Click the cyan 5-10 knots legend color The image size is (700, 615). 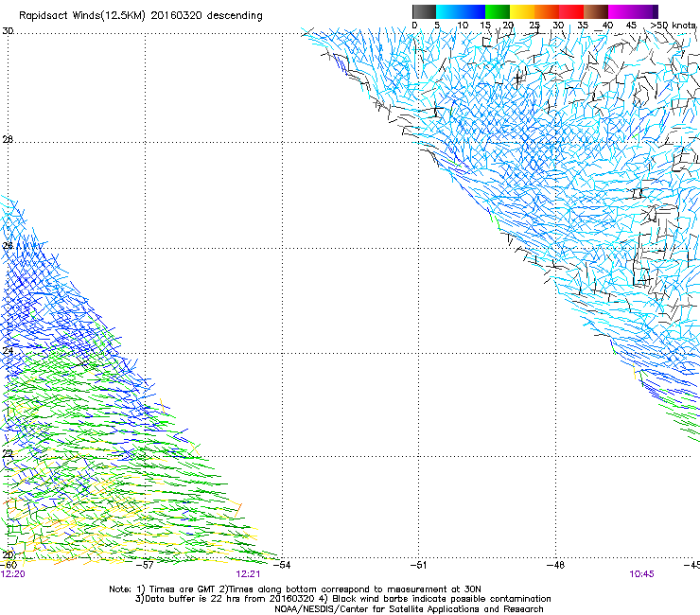click(448, 11)
